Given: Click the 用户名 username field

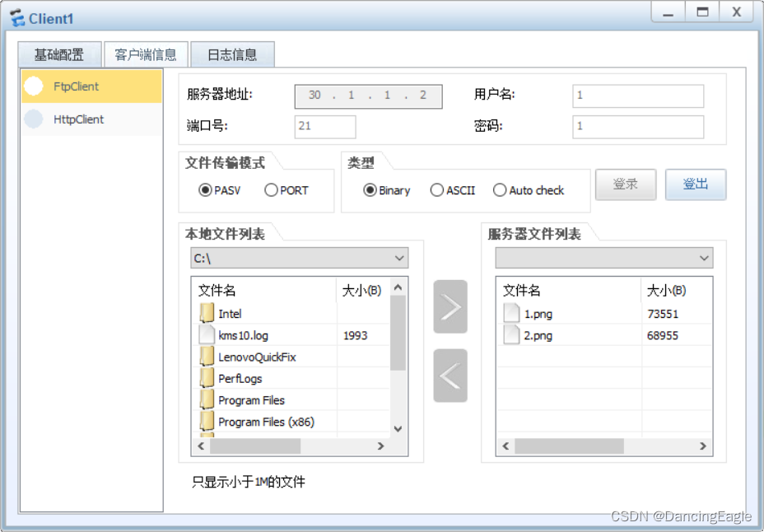Looking at the screenshot, I should 638,96.
